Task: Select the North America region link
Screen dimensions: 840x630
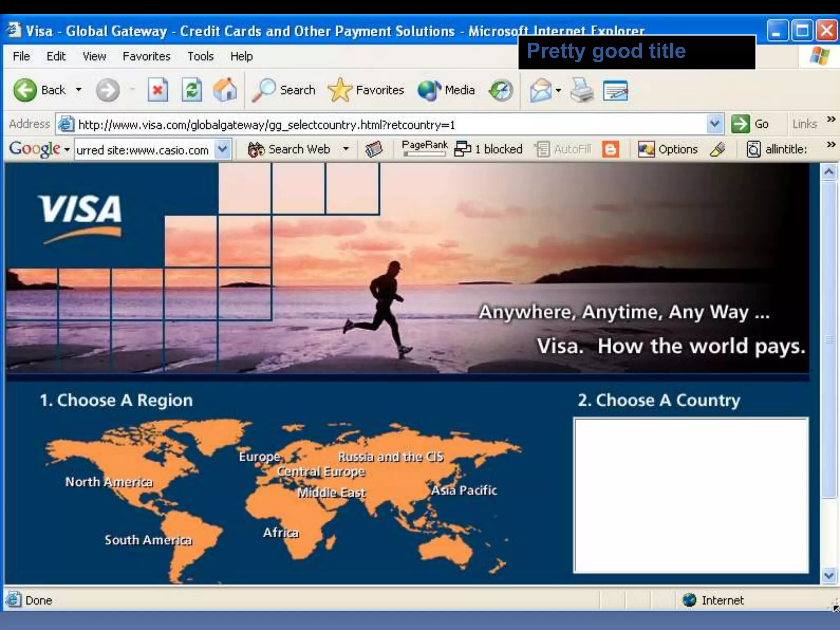Action: pos(109,482)
